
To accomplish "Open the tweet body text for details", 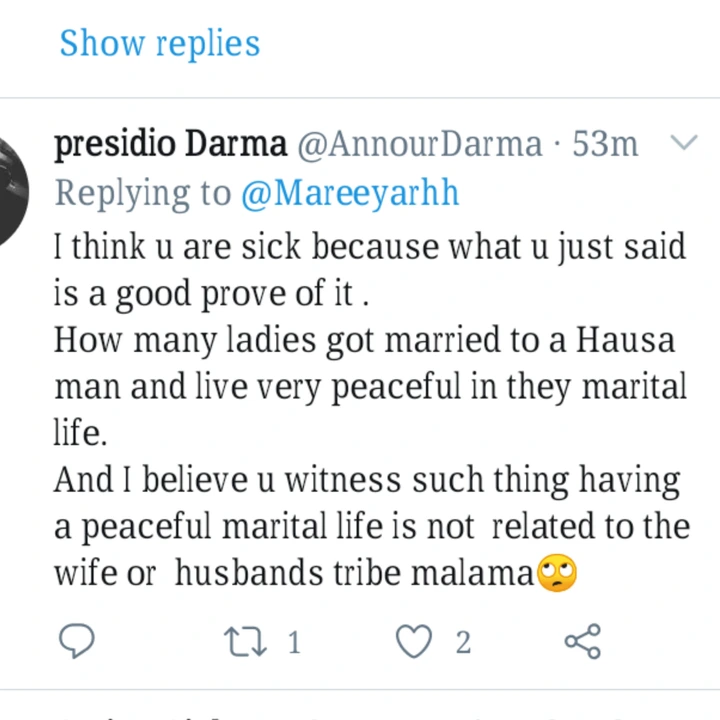I will (x=371, y=410).
